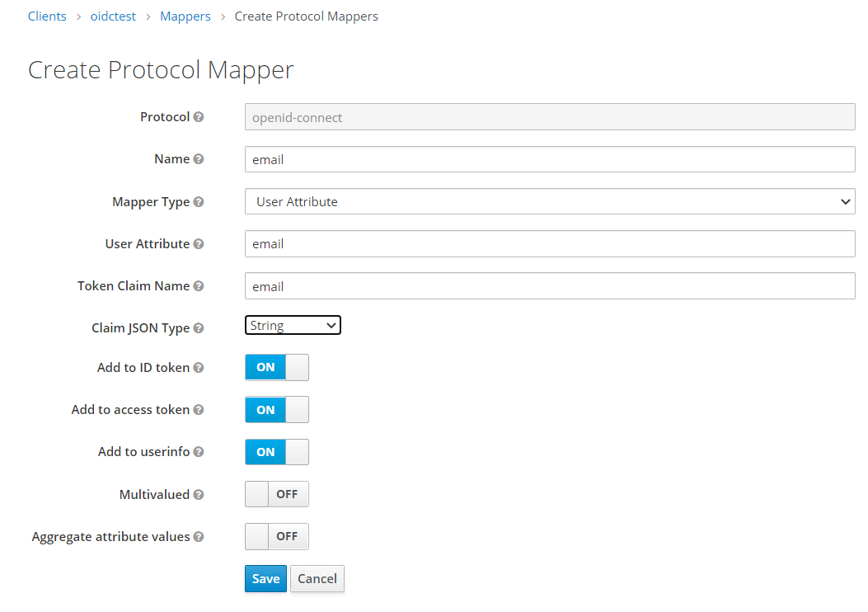Screen dimensions: 868x612
Task: Open the Mapper Type dropdown
Action: (x=549, y=202)
